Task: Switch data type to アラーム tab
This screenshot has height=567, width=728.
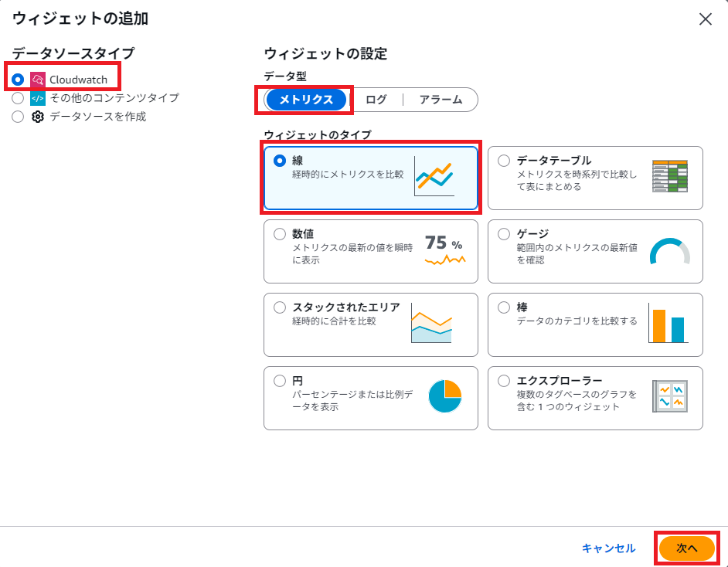Action: (x=441, y=100)
